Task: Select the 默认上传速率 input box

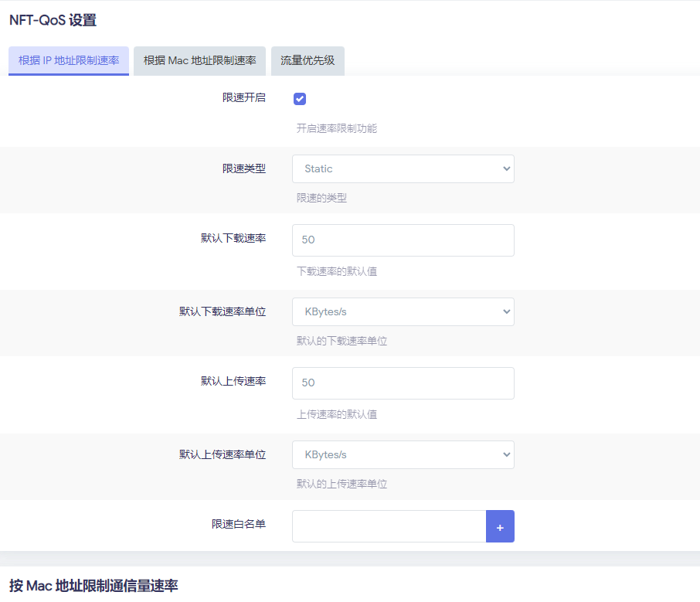Action: (x=403, y=383)
